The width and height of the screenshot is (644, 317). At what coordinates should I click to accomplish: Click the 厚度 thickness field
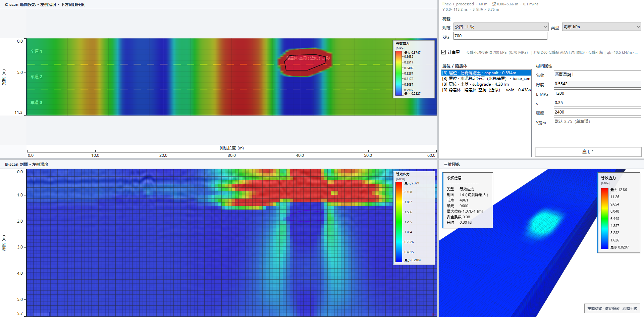tap(597, 84)
